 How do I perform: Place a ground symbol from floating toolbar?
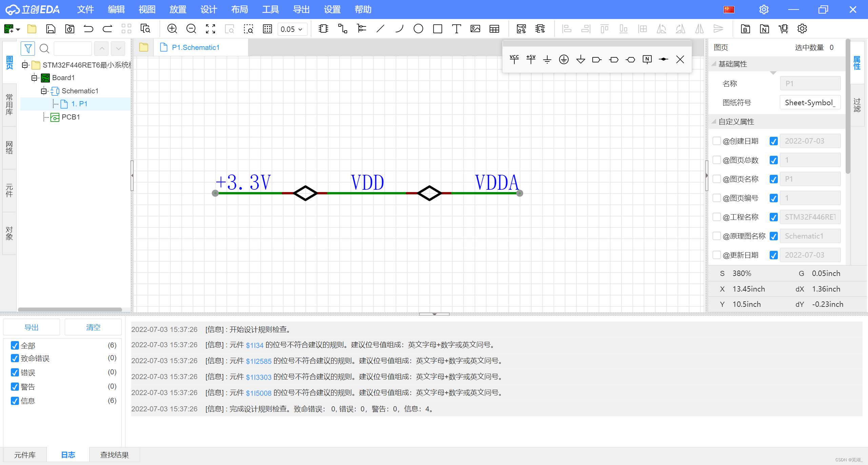(547, 59)
